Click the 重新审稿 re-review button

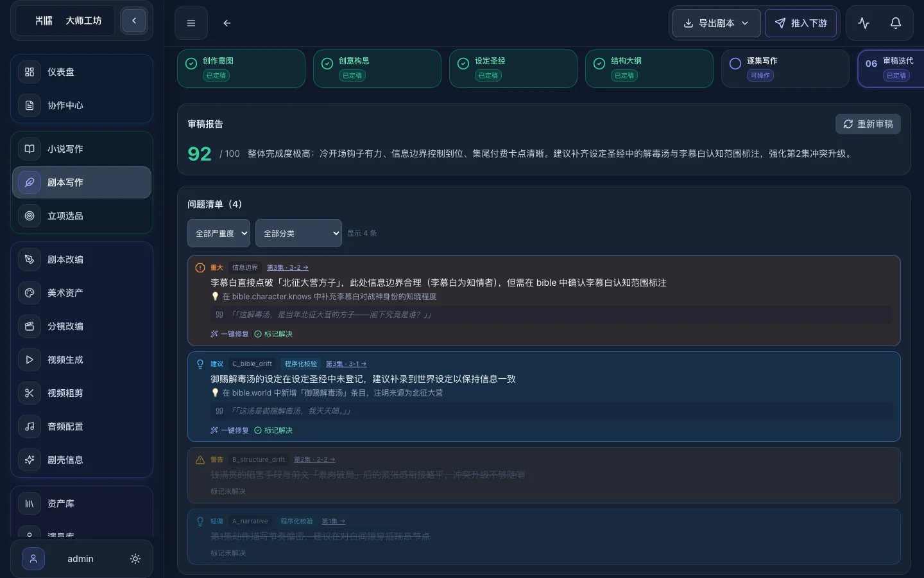868,124
